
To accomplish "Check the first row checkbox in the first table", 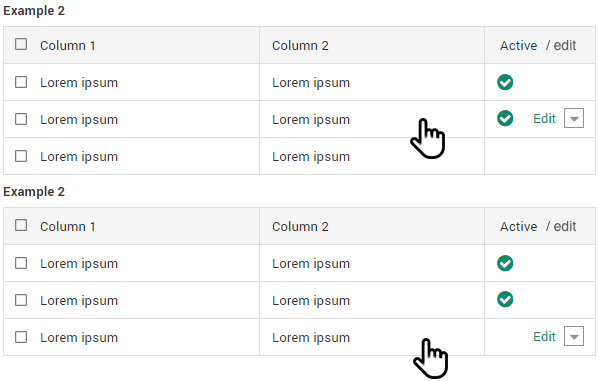I will (x=21, y=82).
